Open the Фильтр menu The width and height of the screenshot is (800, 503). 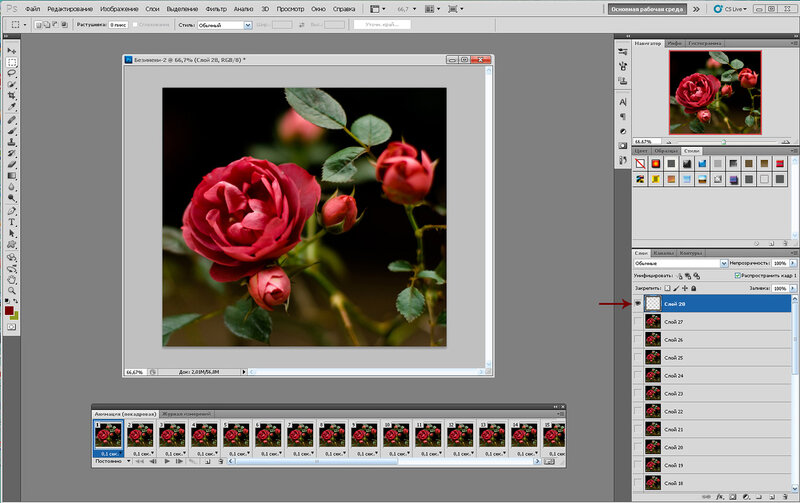coord(216,9)
